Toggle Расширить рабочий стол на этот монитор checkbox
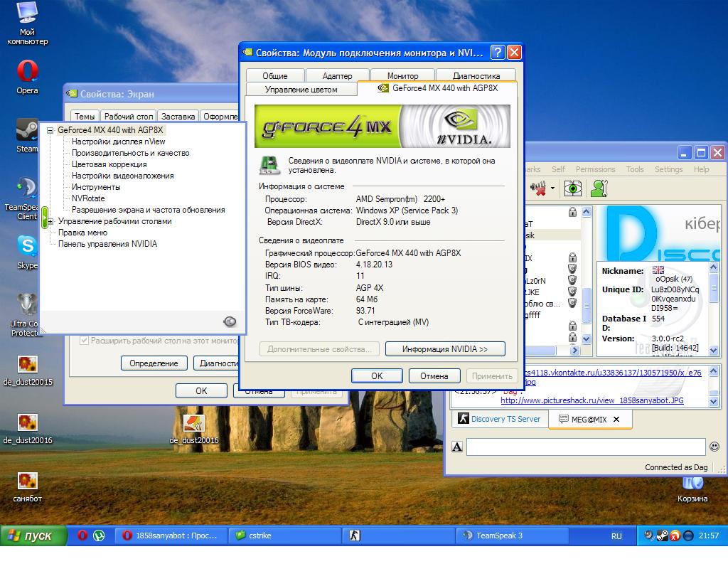Screen dimensions: 728x586 point(84,341)
